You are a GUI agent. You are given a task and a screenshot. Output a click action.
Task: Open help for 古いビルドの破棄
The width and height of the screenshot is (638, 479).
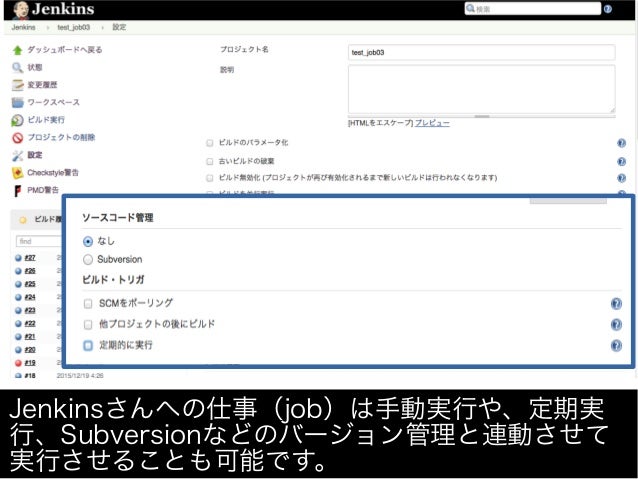[621, 162]
